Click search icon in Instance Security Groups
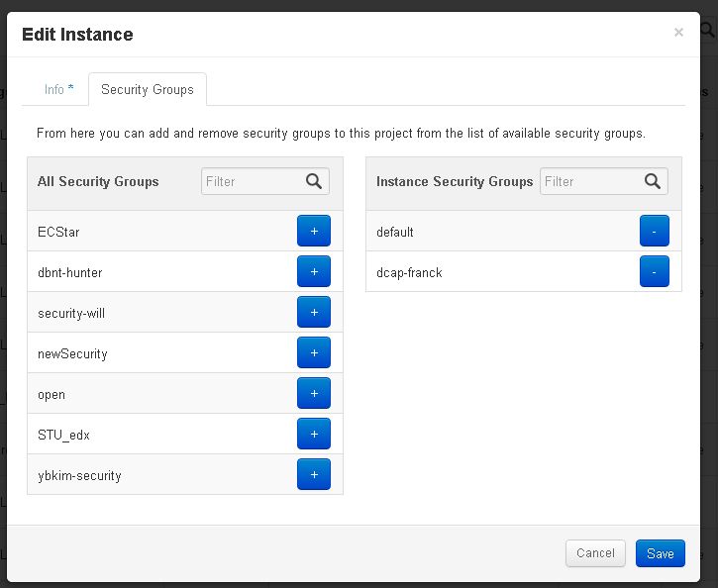Image resolution: width=718 pixels, height=588 pixels. pos(653,181)
